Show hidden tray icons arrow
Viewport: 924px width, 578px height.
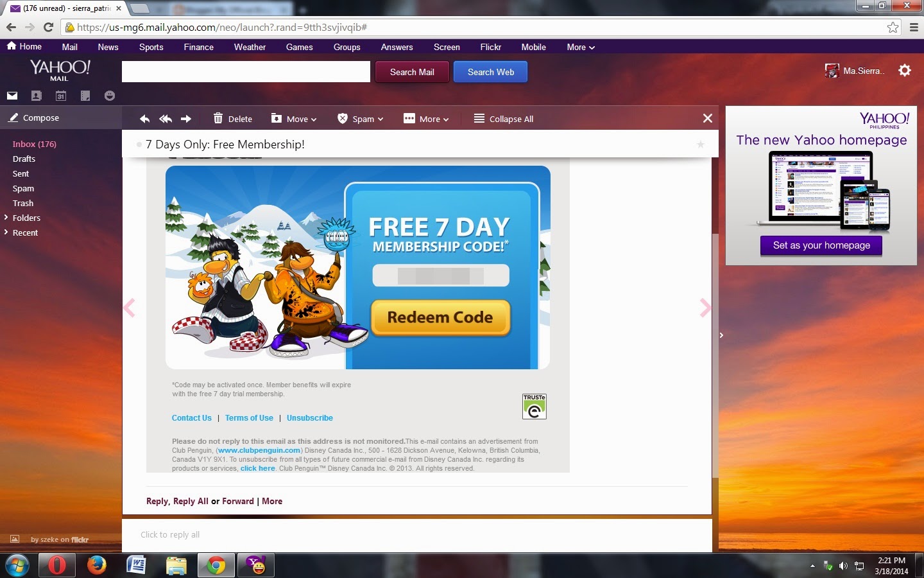pos(812,566)
